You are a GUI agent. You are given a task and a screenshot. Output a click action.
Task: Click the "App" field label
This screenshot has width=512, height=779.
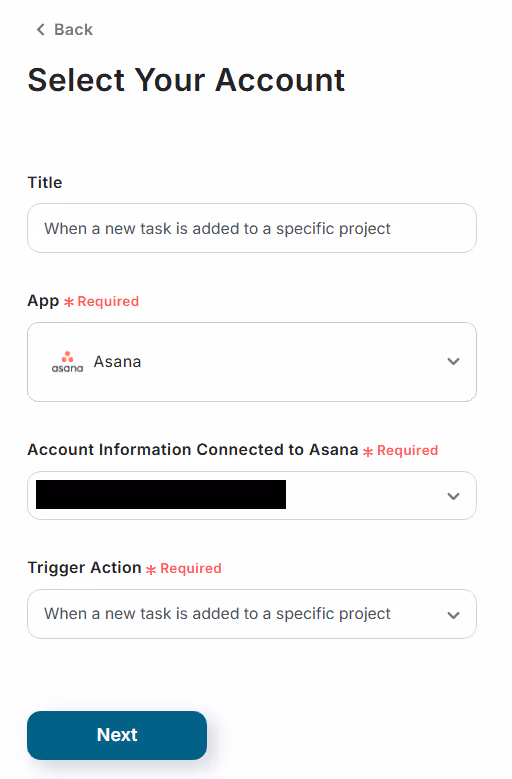pos(43,301)
